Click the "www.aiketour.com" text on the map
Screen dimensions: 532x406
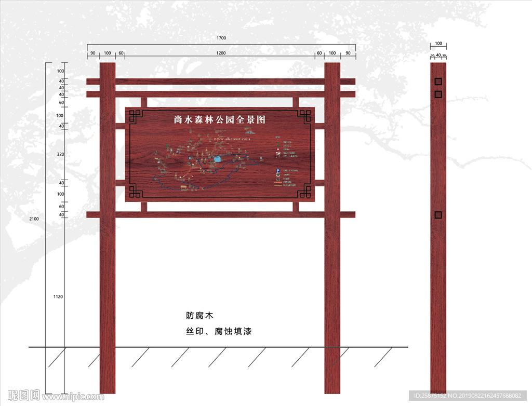click(232, 139)
